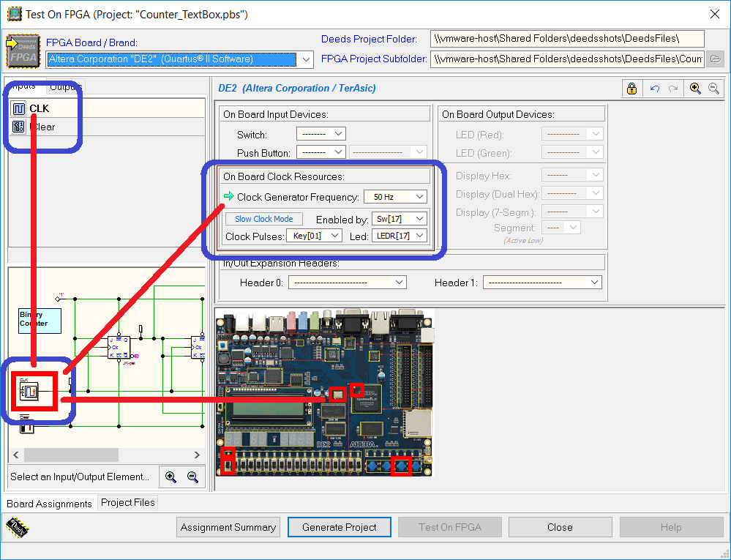Select the Clear input icon
731x560 pixels.
tap(18, 127)
